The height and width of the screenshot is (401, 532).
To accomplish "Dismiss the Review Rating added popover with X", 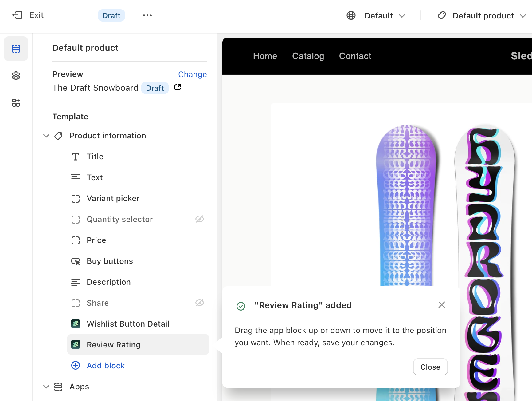I will pyautogui.click(x=441, y=305).
